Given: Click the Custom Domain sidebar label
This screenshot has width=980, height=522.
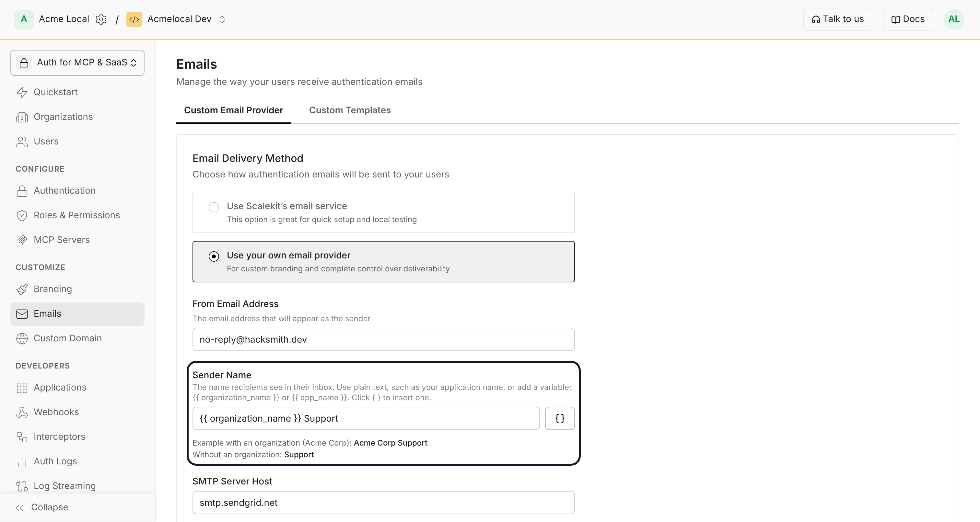Looking at the screenshot, I should (68, 338).
